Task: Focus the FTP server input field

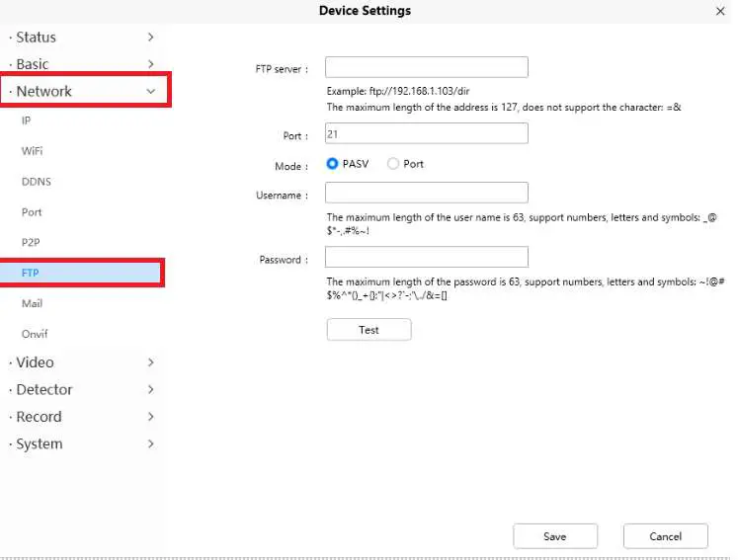Action: click(x=427, y=68)
